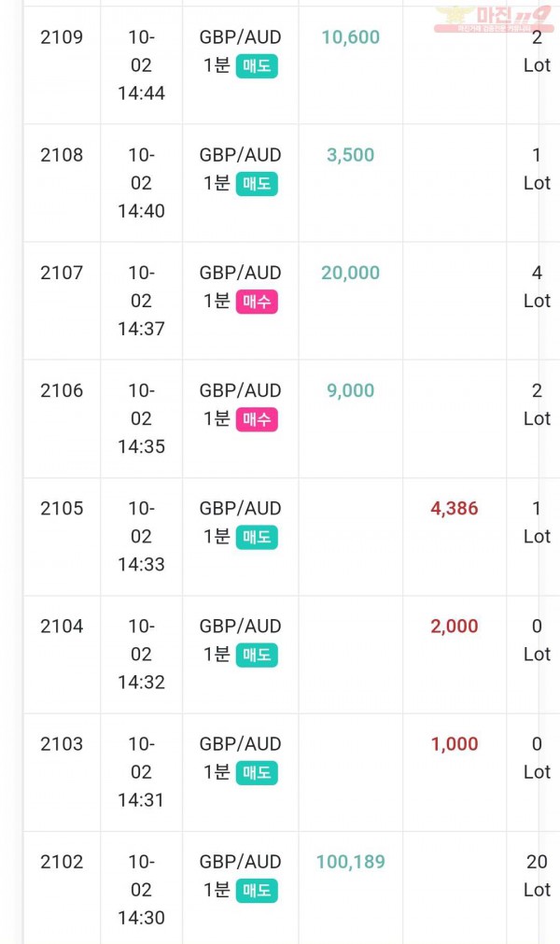Click the 4,386 loss amount
The image size is (560, 944).
pos(455,509)
